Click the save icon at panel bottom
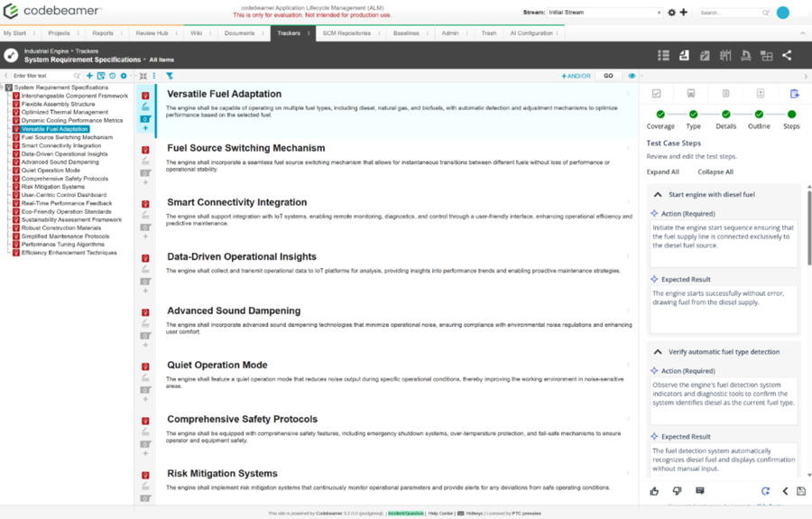 800,491
